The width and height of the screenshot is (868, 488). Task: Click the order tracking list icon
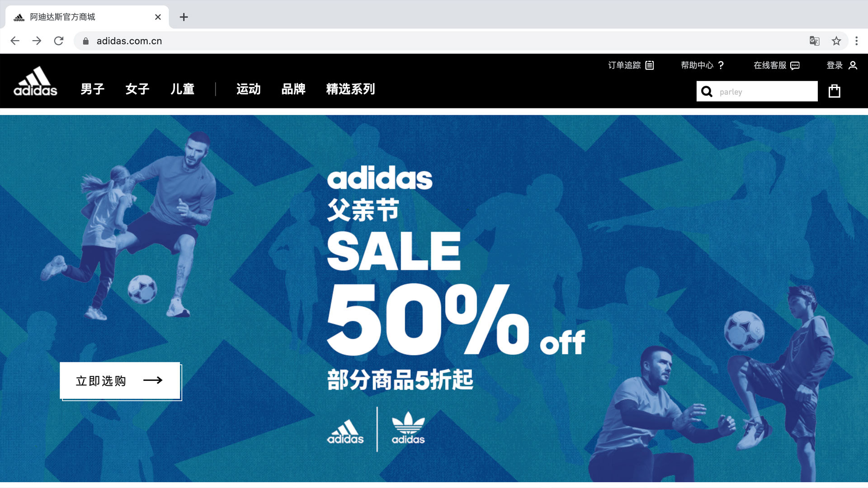coord(650,66)
